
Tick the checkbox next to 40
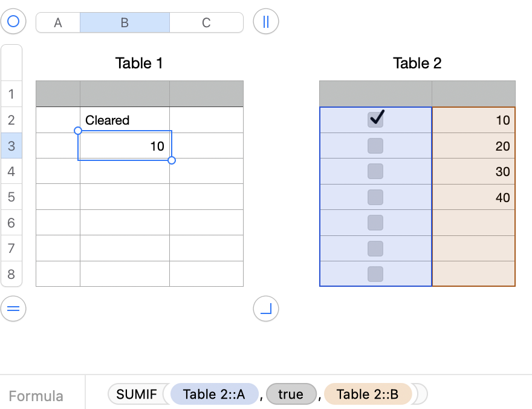tap(375, 197)
